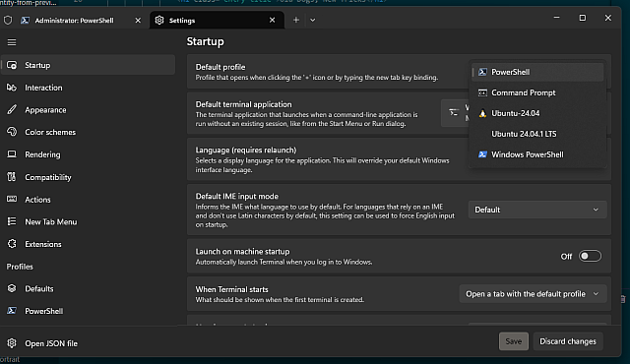The height and width of the screenshot is (364, 630).
Task: Close the Administrator: PowerShell tab
Action: 138,20
